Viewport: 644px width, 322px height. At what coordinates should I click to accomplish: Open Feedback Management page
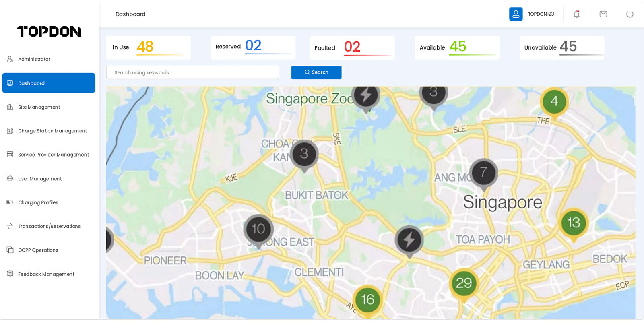coord(46,274)
